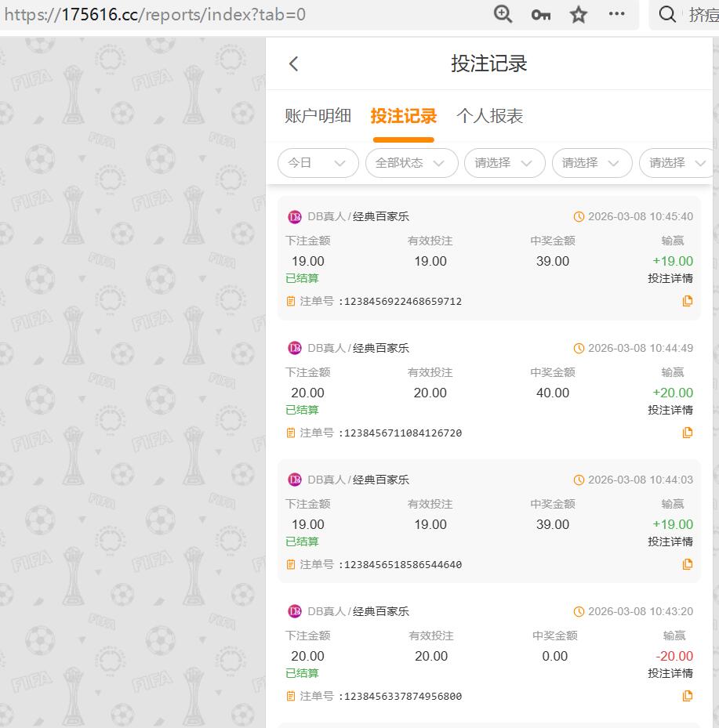The height and width of the screenshot is (728, 719).
Task: Click the URL in the browser address bar
Action: tap(157, 14)
